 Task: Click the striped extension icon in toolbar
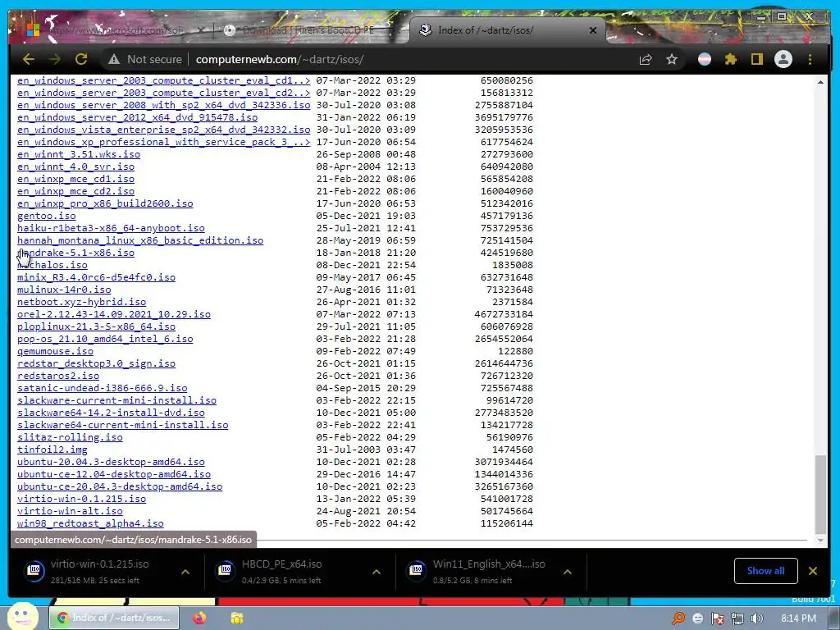click(705, 59)
